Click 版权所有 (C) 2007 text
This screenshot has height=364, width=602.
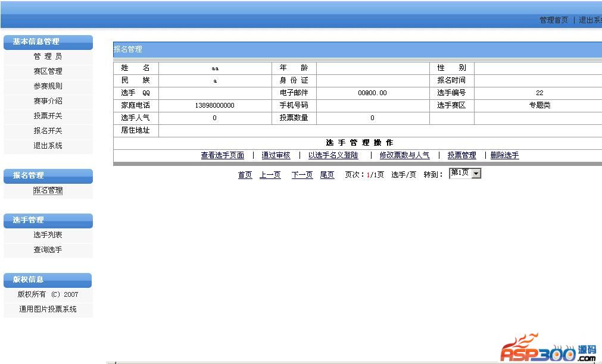click(x=48, y=294)
